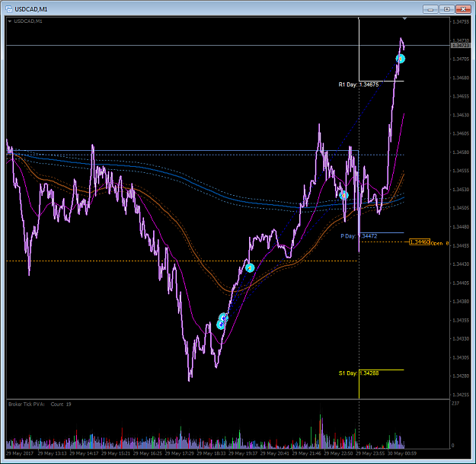Viewport: 476px width, 464px height.
Task: Click the chart shift triangle marker at top
Action: coord(404,19)
